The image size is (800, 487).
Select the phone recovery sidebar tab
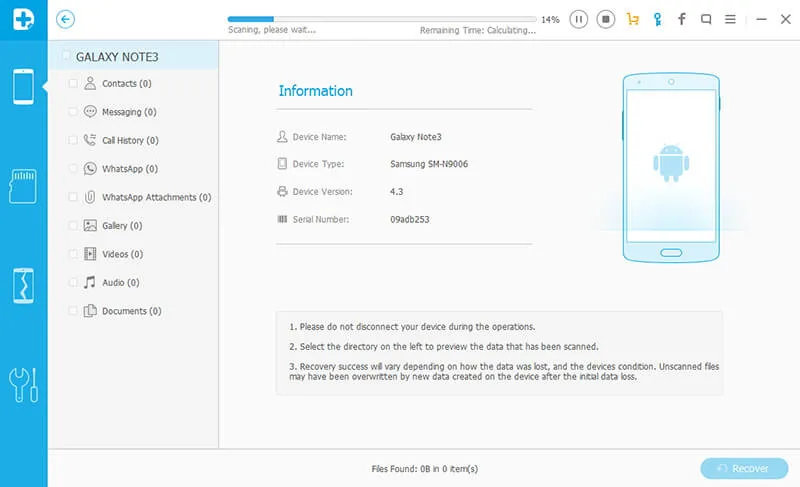(x=23, y=87)
